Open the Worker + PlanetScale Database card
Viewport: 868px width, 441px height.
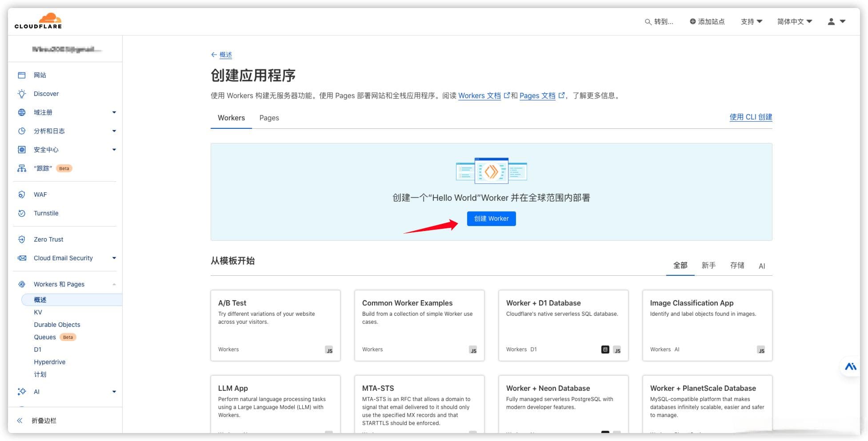[708, 404]
